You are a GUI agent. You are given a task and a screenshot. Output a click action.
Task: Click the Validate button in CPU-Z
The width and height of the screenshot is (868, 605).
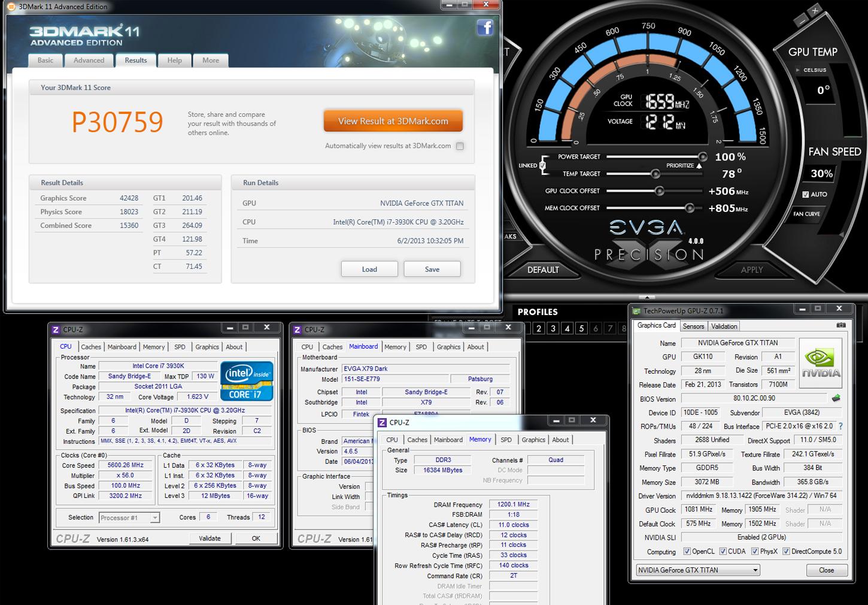(210, 539)
